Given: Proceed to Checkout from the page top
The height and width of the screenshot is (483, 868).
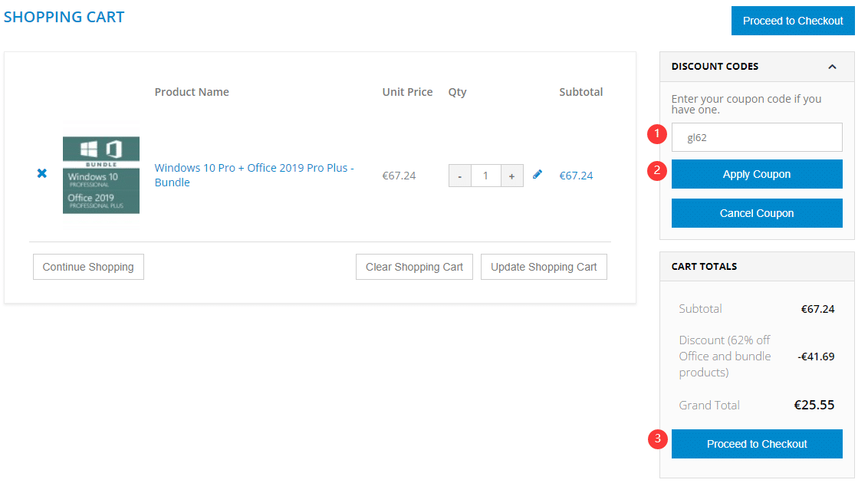Looking at the screenshot, I should [x=792, y=21].
